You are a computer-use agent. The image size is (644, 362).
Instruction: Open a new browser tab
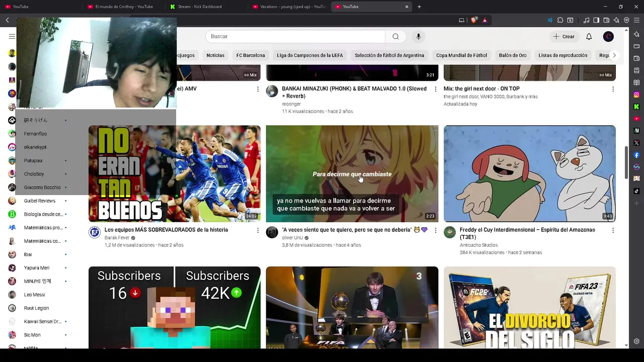click(x=419, y=7)
